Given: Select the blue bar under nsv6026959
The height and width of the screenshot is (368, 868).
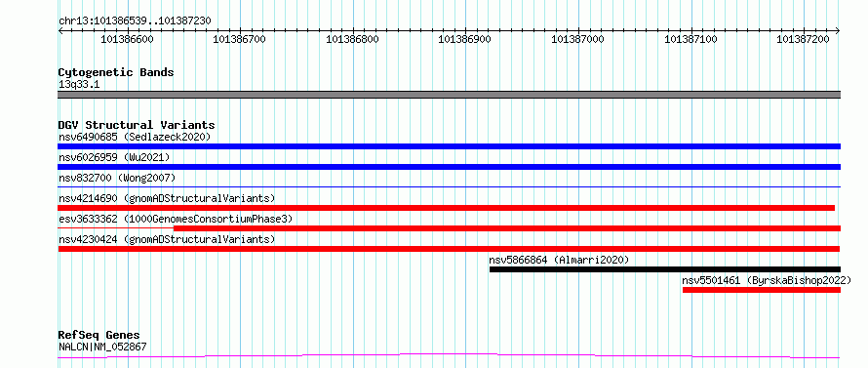Looking at the screenshot, I should (449, 167).
